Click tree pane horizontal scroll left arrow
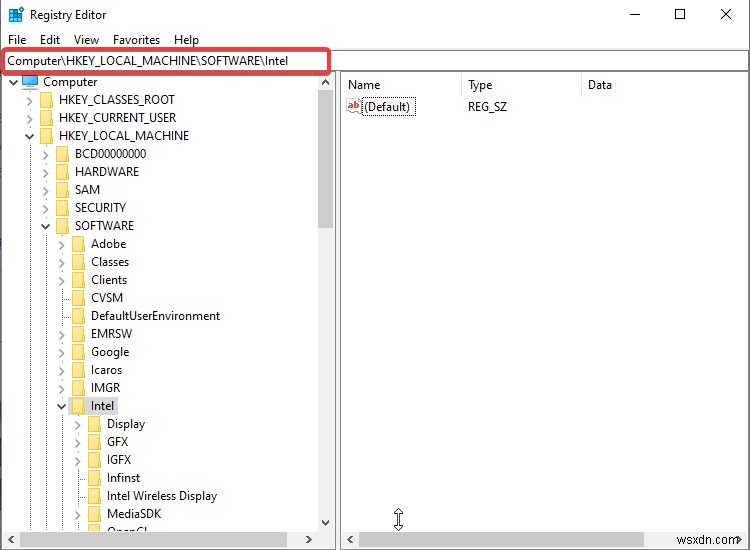Viewport: 750px width, 550px height. point(11,539)
